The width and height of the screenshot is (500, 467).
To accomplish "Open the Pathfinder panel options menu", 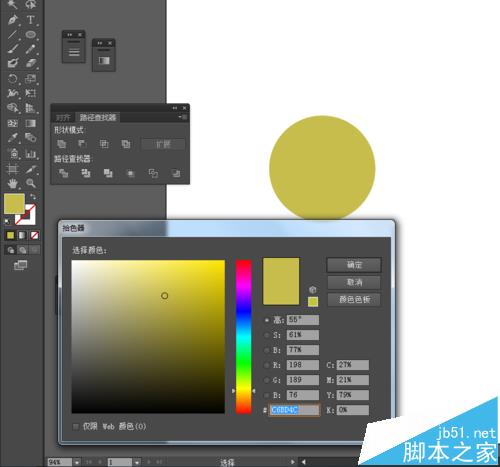I will click(x=183, y=117).
